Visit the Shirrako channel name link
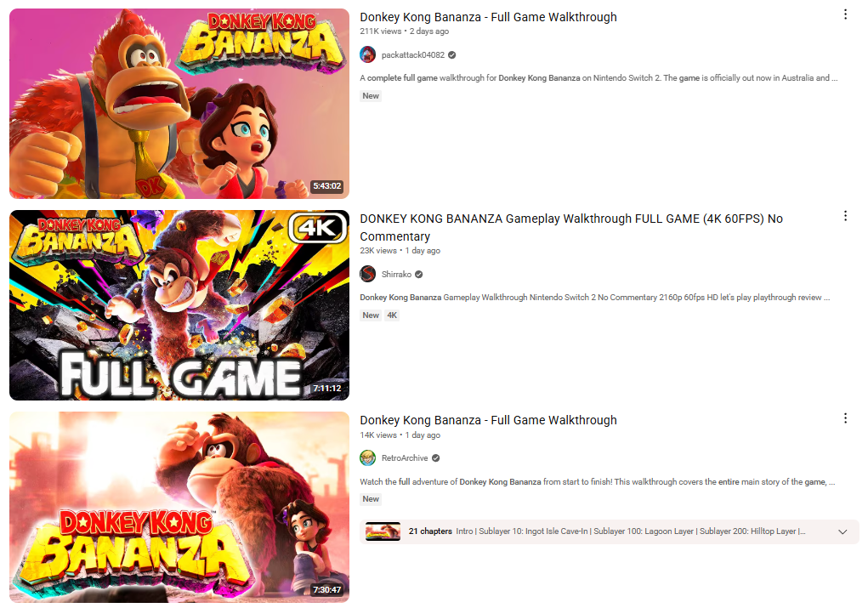The width and height of the screenshot is (868, 608). click(396, 274)
